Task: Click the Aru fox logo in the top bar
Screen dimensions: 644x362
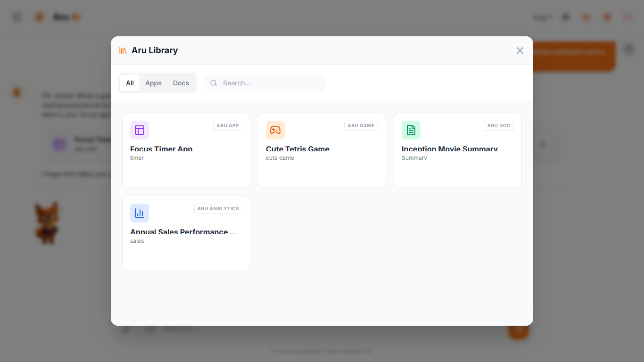Action: click(x=39, y=16)
